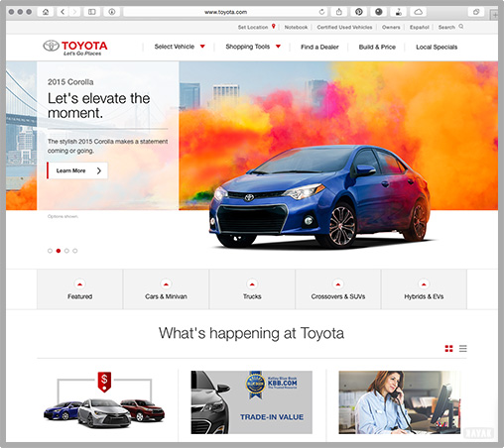Open Certified Used Vehicles link
The width and height of the screenshot is (504, 448).
pos(344,27)
